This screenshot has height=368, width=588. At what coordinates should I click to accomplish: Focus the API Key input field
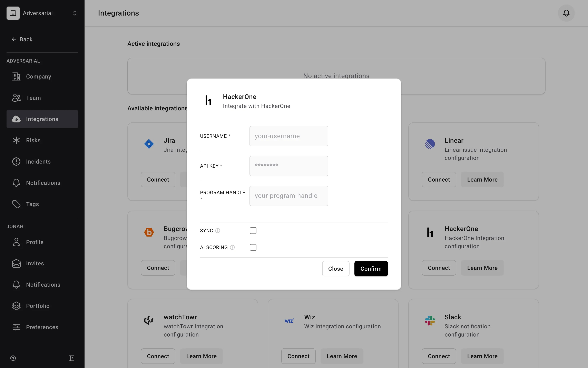(x=289, y=166)
